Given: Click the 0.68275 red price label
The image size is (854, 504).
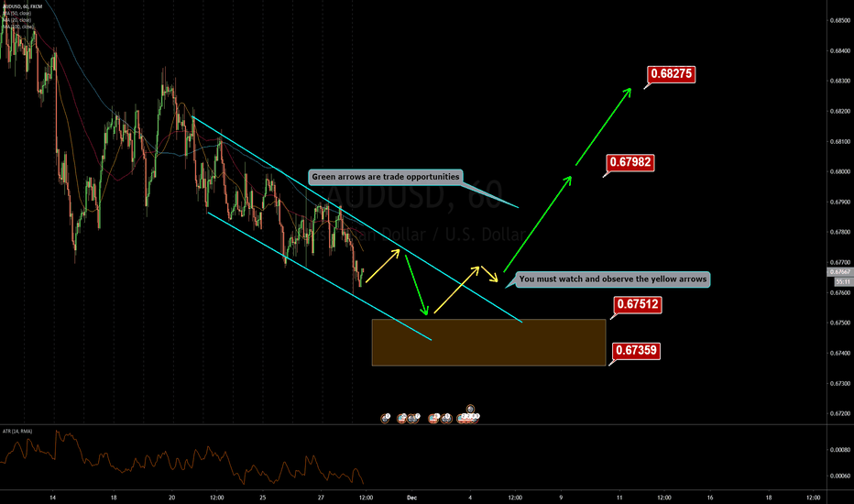Looking at the screenshot, I should pyautogui.click(x=674, y=74).
